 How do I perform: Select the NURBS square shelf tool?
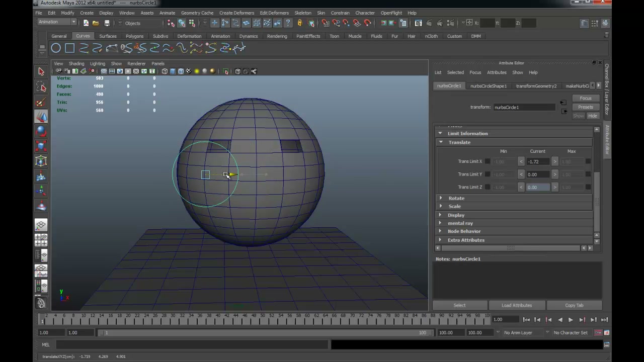[x=70, y=48]
